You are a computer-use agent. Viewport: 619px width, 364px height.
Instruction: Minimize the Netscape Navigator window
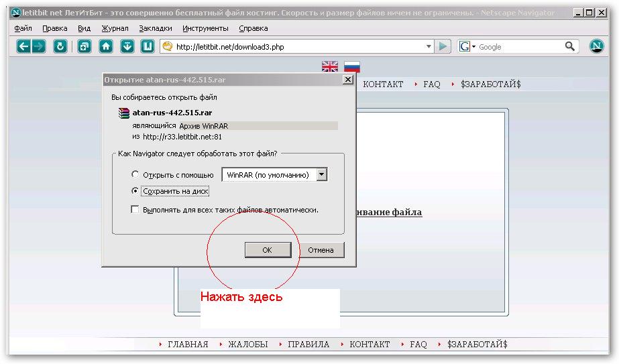coord(578,13)
